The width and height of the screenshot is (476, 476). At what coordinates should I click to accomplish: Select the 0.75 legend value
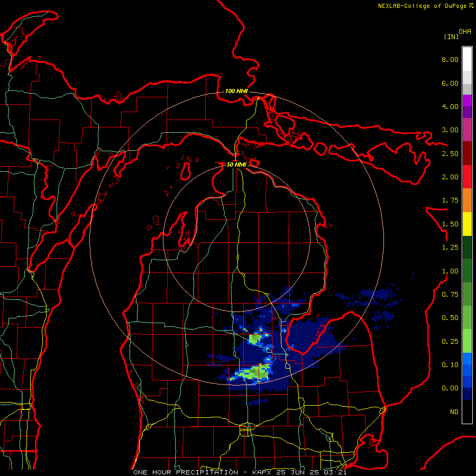click(x=450, y=295)
